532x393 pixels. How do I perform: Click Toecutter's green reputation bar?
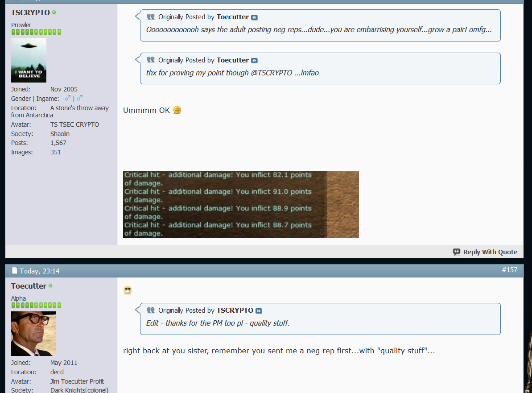click(36, 306)
